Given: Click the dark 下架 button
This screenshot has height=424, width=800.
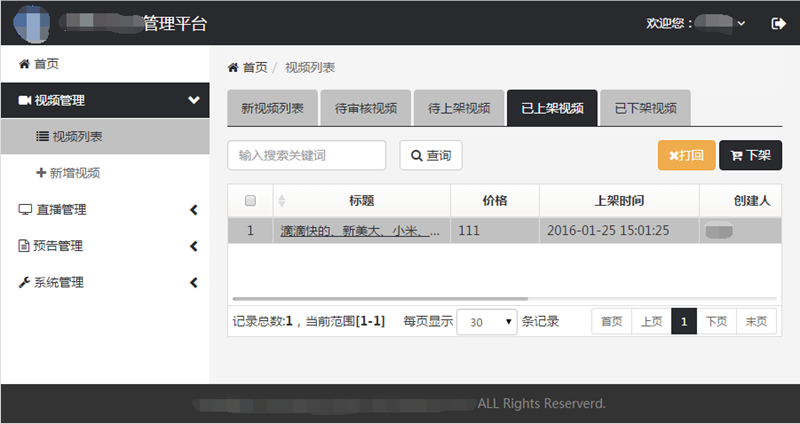Looking at the screenshot, I should [751, 155].
